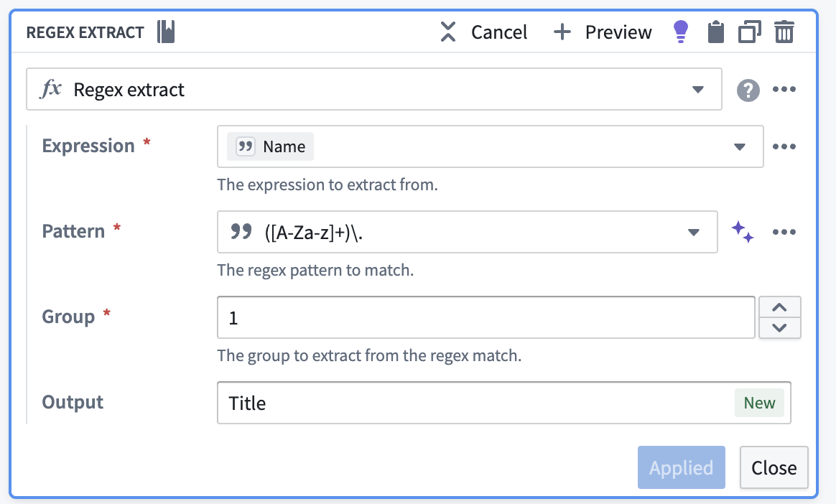Click the purple lightbulb icon
The height and width of the screenshot is (504, 836).
(681, 32)
